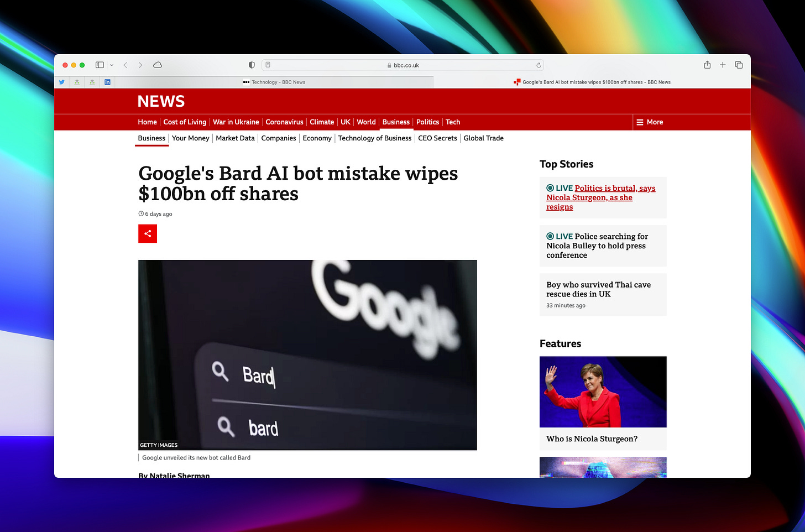Reload the page with the refresh icon

pos(539,65)
